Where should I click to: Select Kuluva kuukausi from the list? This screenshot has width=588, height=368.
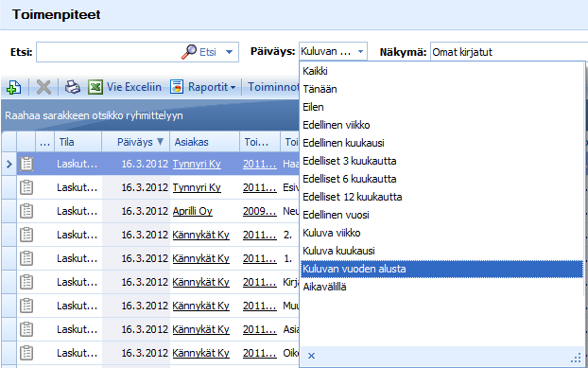pos(338,251)
